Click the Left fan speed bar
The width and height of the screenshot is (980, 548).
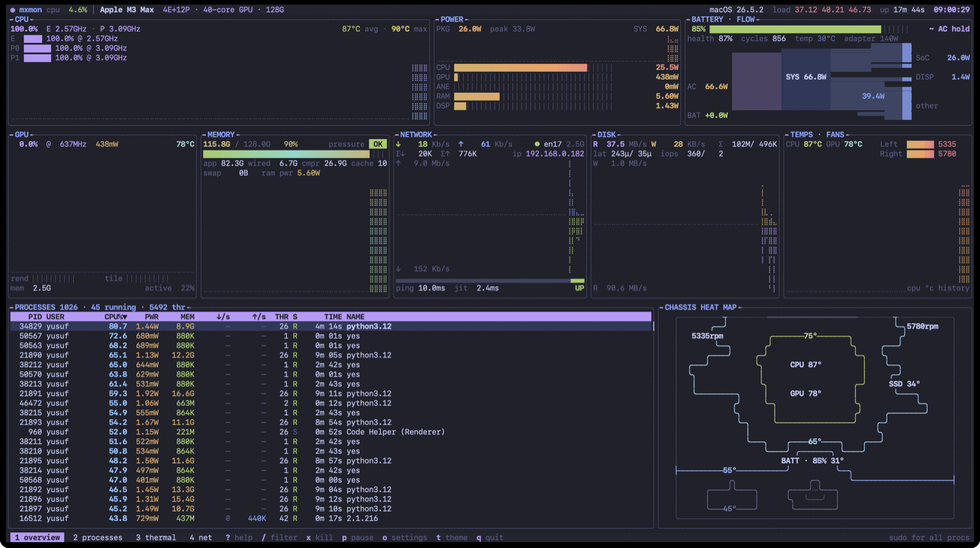[x=920, y=144]
